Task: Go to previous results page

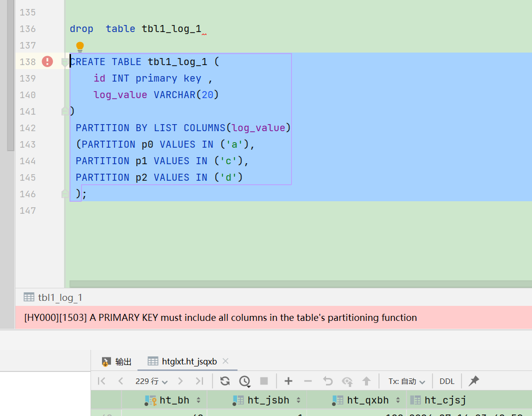Action: (x=120, y=381)
